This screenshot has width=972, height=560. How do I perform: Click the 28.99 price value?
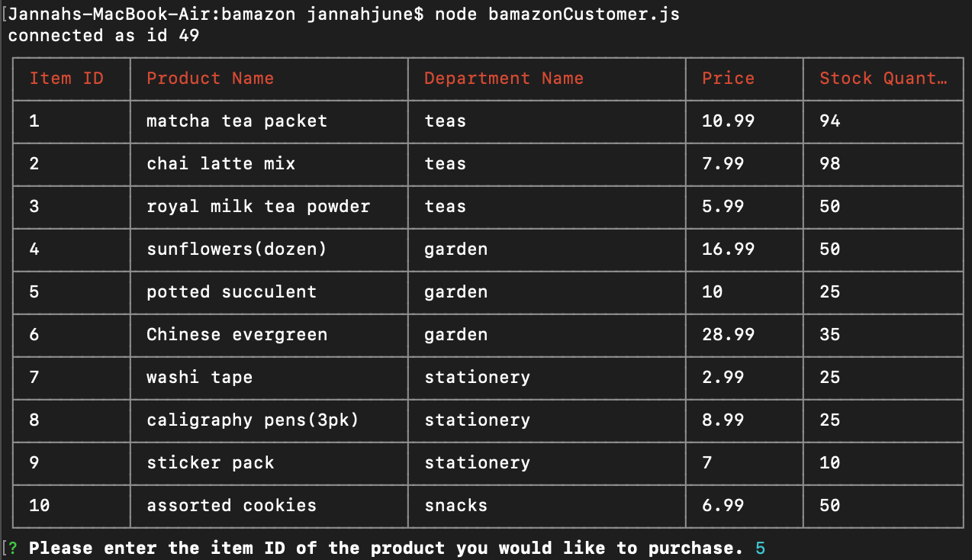pyautogui.click(x=728, y=335)
